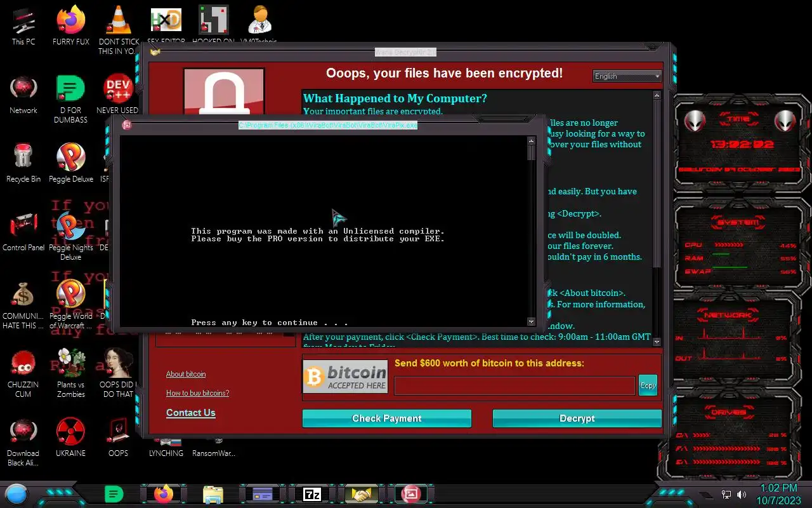
Task: Click the Copy button beside the address
Action: (648, 385)
